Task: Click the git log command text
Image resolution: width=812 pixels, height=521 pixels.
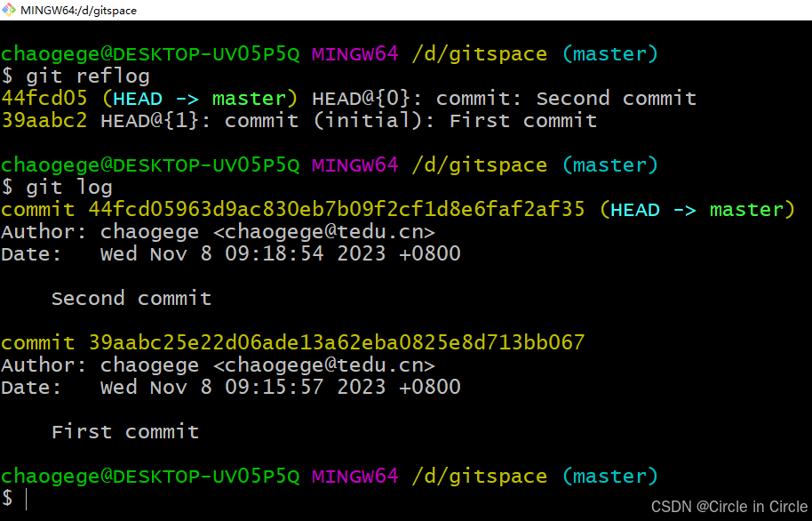Action: [68, 187]
